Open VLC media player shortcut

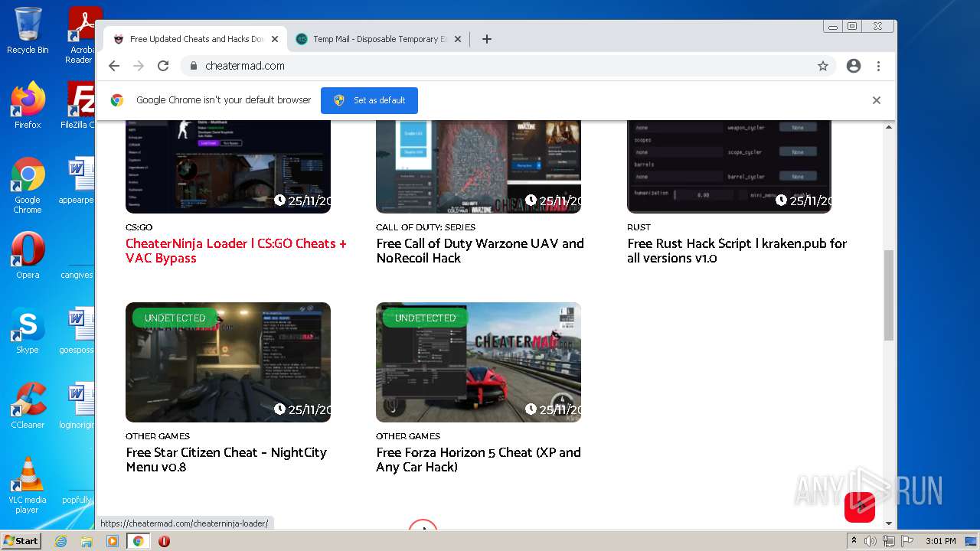point(28,485)
